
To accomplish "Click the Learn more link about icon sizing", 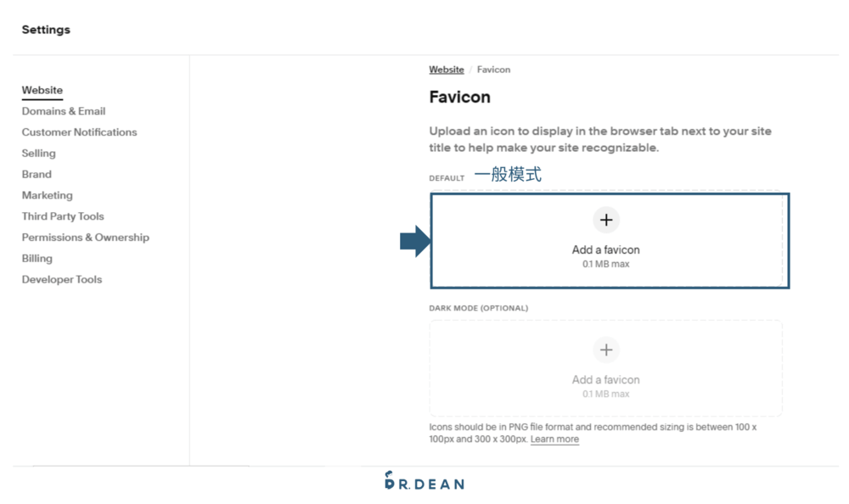I will pos(554,439).
